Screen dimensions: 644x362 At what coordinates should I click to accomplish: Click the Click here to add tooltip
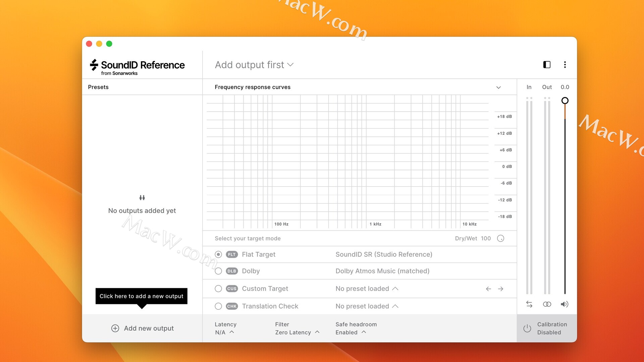(x=141, y=296)
